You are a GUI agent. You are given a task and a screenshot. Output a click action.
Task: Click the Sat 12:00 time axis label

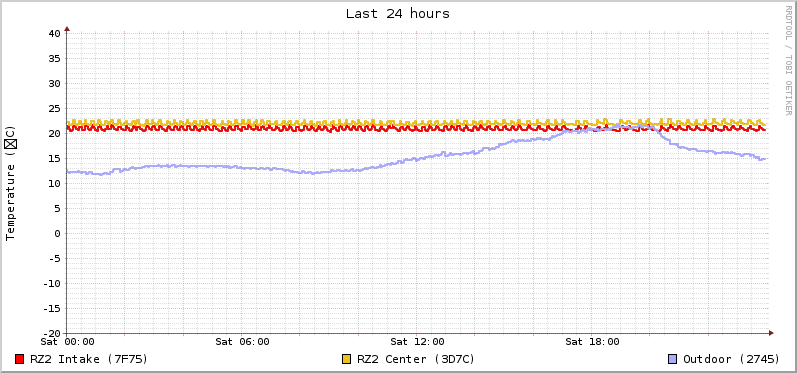coord(417,342)
